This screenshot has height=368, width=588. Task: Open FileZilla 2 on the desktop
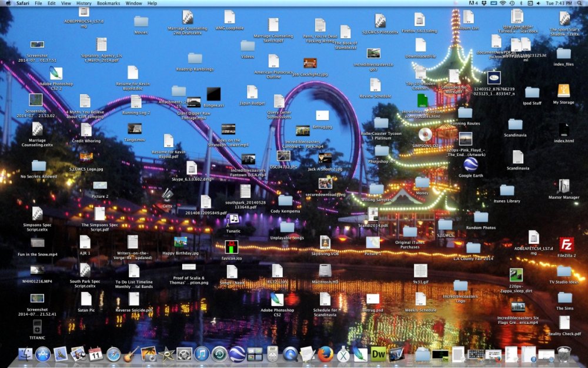566,244
